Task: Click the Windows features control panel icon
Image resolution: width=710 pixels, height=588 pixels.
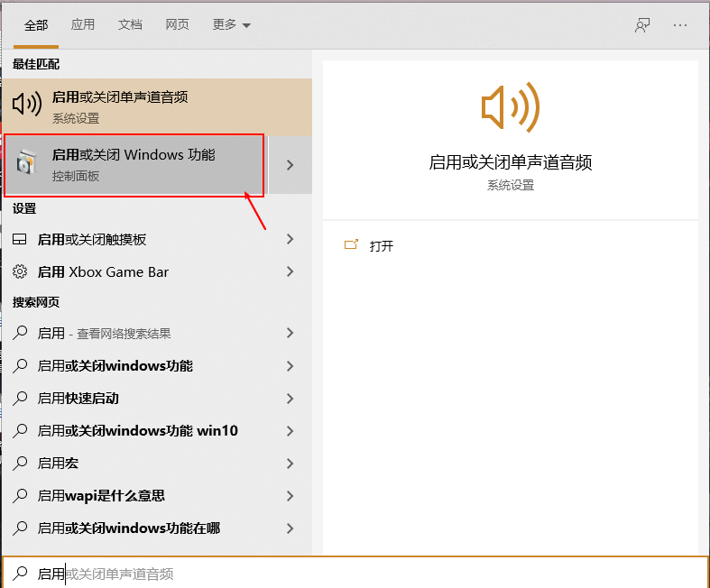Action: 26,162
